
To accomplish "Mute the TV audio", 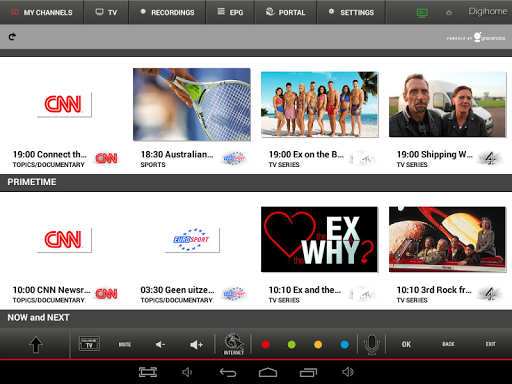I will (x=125, y=344).
